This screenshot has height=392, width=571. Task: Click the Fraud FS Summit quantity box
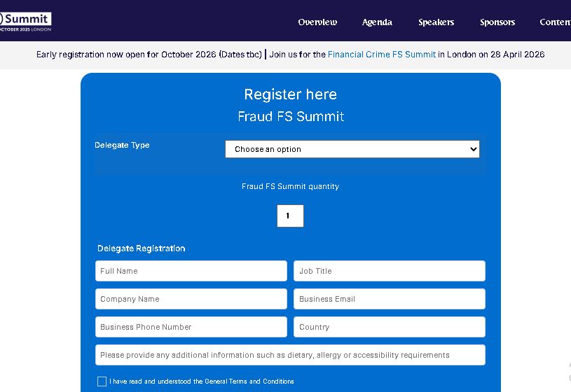(x=290, y=216)
